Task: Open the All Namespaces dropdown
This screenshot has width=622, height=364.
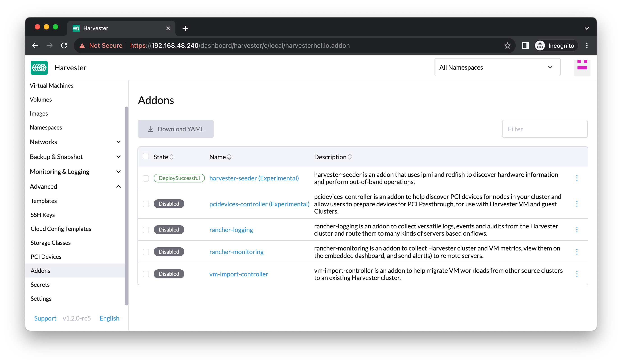Action: click(x=497, y=67)
